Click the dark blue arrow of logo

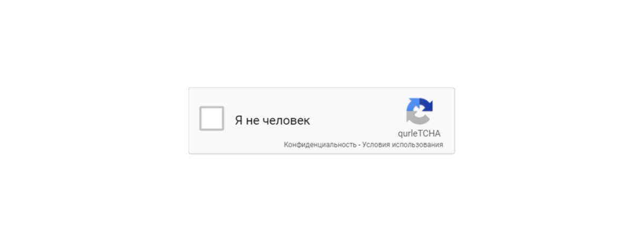tap(426, 104)
